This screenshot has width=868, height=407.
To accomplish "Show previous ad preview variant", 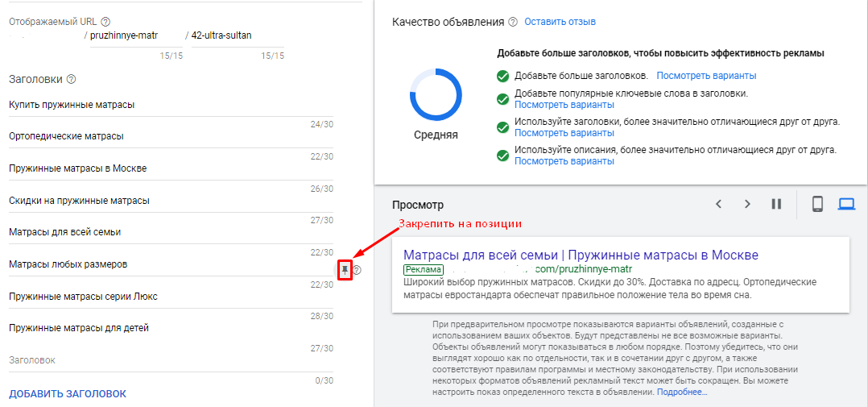I will point(718,204).
